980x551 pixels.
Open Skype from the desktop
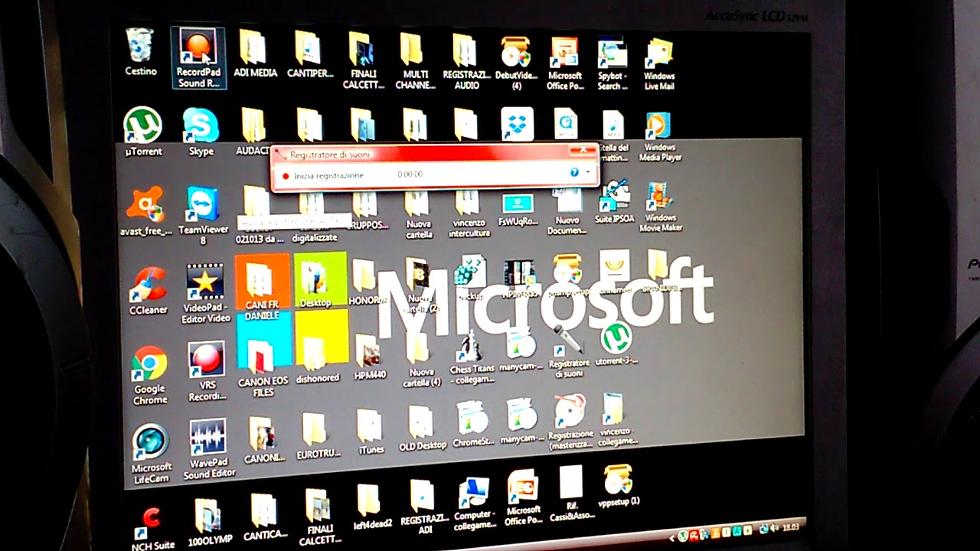pos(201,132)
